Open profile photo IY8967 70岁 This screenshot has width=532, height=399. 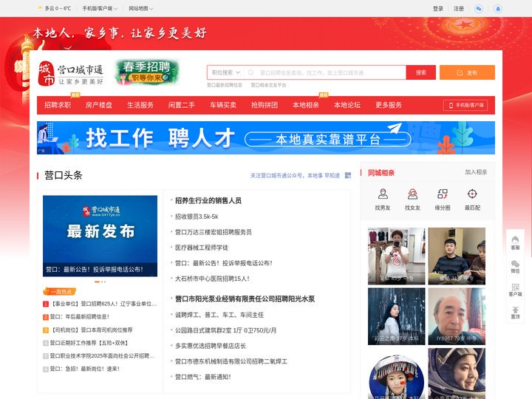(x=457, y=316)
